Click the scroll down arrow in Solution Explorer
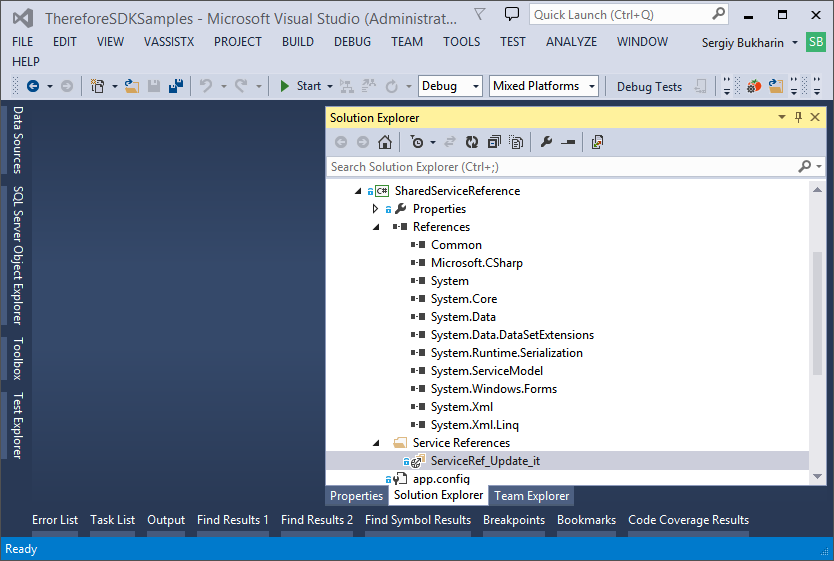This screenshot has height=561, width=834. (x=818, y=476)
